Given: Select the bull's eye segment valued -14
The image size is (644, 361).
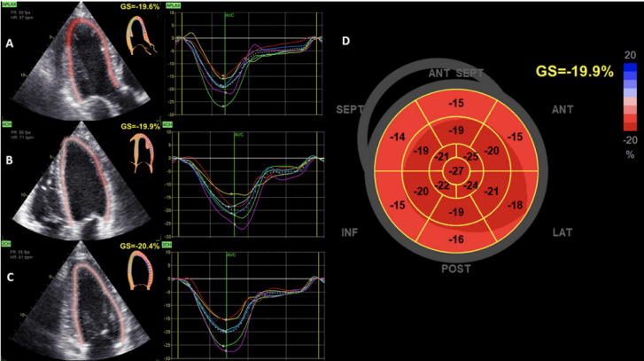Looking at the screenshot, I should [398, 137].
